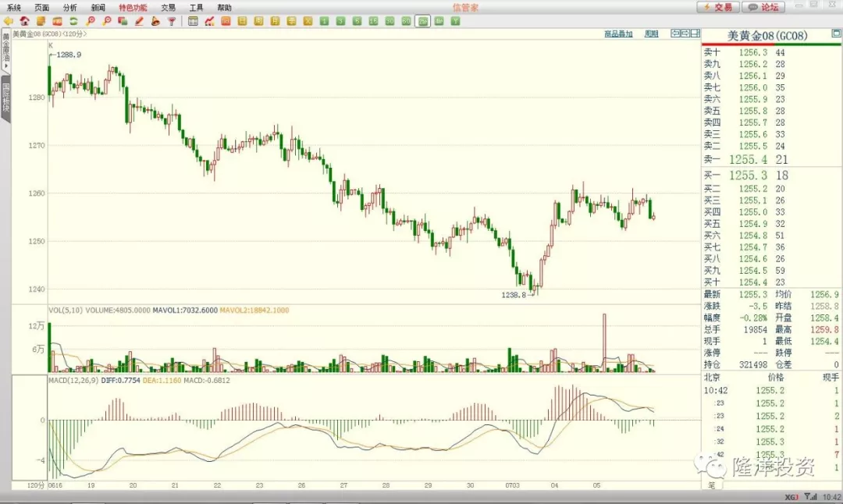The width and height of the screenshot is (843, 504).
Task: Expand the sidebar arrow under 黄金原油
Action: [x=6, y=66]
